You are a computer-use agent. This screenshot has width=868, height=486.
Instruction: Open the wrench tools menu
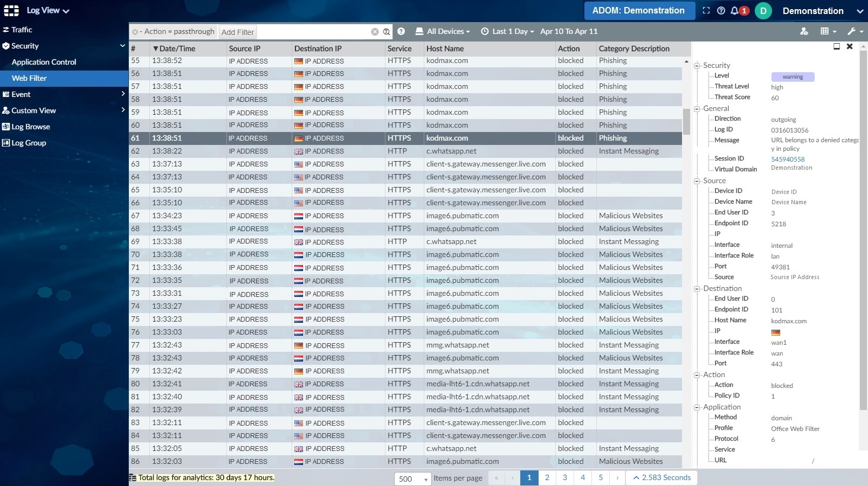(x=855, y=32)
